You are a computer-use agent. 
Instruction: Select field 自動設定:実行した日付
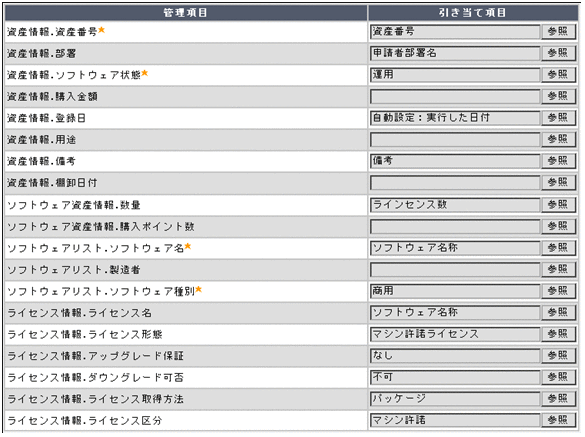[x=455, y=118]
